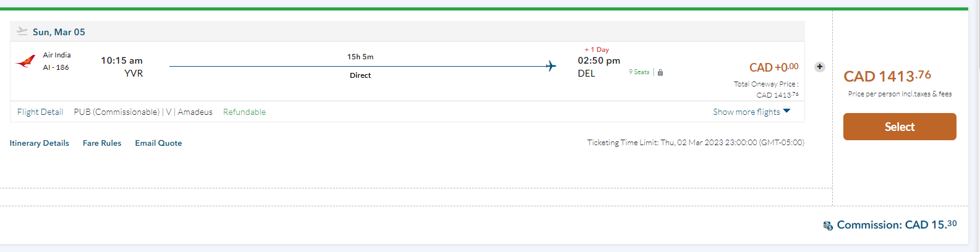The width and height of the screenshot is (980, 252).
Task: Click the Refundable label
Action: click(x=244, y=112)
